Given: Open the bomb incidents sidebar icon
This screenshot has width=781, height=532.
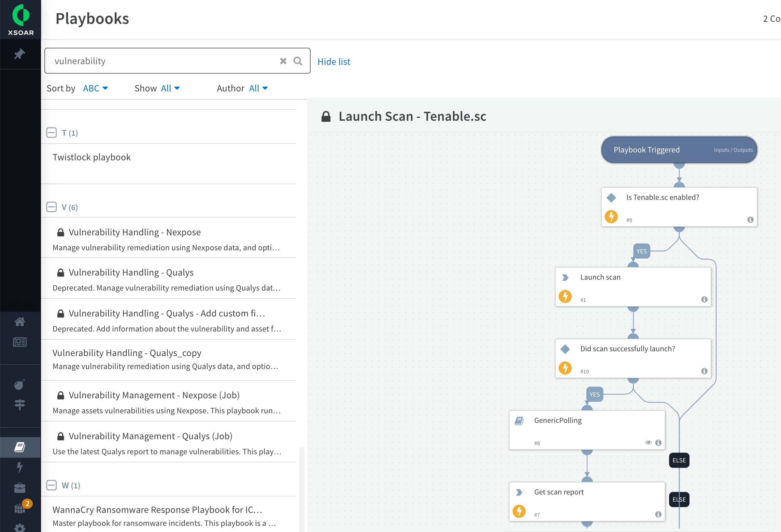Looking at the screenshot, I should click(x=19, y=385).
